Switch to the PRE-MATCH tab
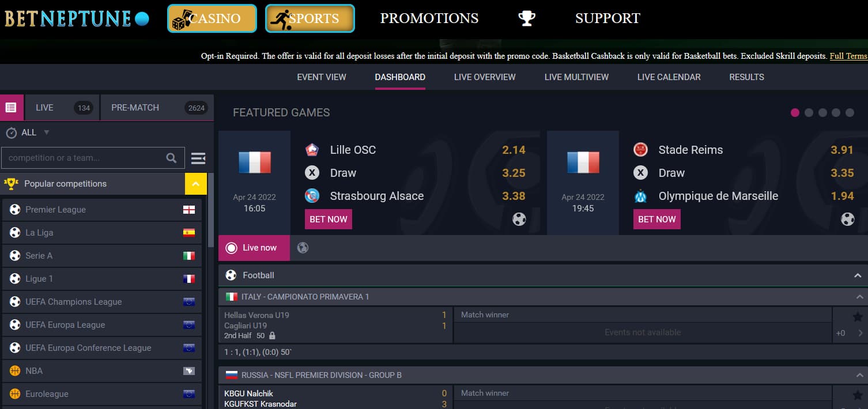 click(157, 108)
